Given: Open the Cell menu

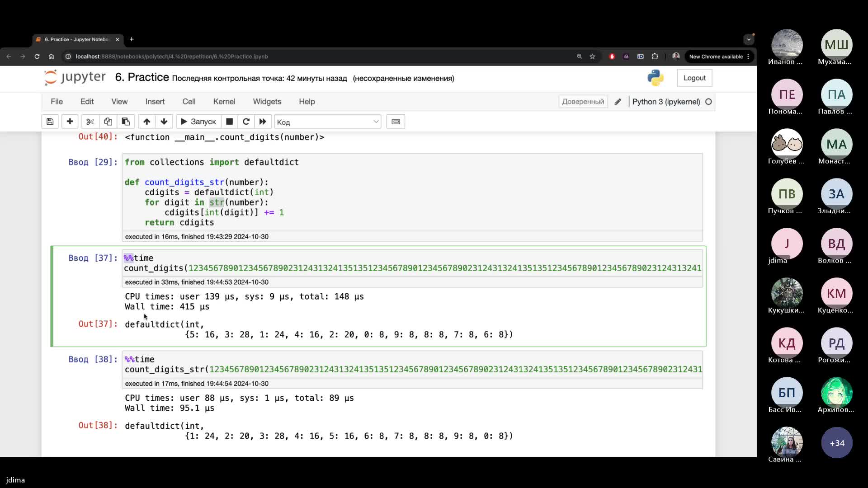Looking at the screenshot, I should coord(189,102).
